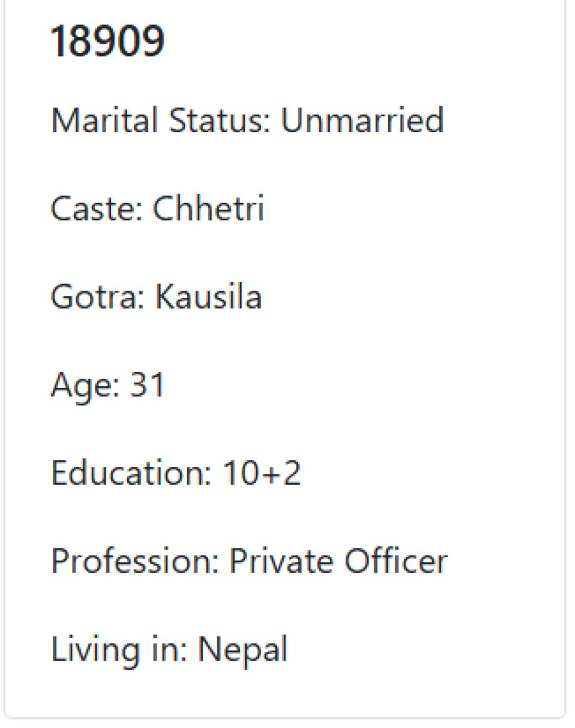Select the age value 31

pos(147,385)
